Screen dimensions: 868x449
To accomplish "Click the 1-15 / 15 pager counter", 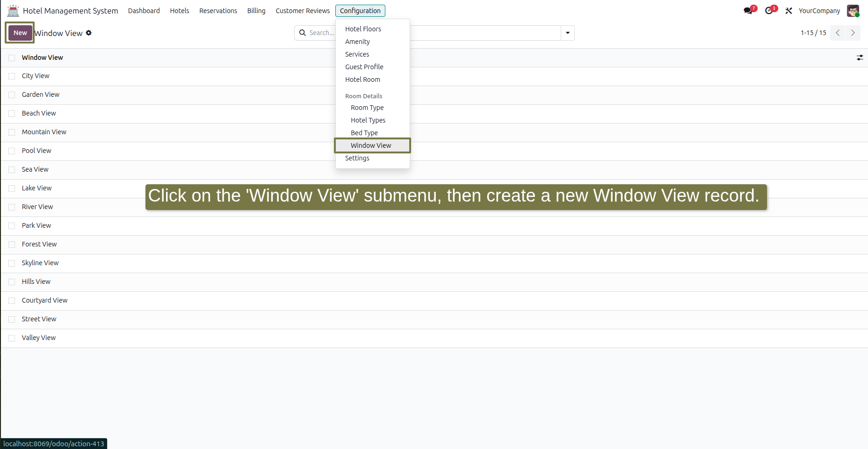I will coord(813,33).
